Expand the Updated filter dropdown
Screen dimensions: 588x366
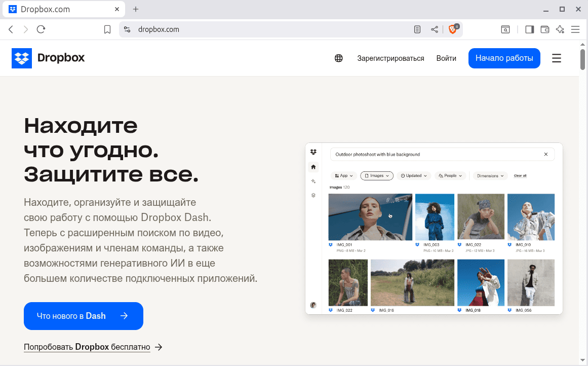(x=414, y=175)
